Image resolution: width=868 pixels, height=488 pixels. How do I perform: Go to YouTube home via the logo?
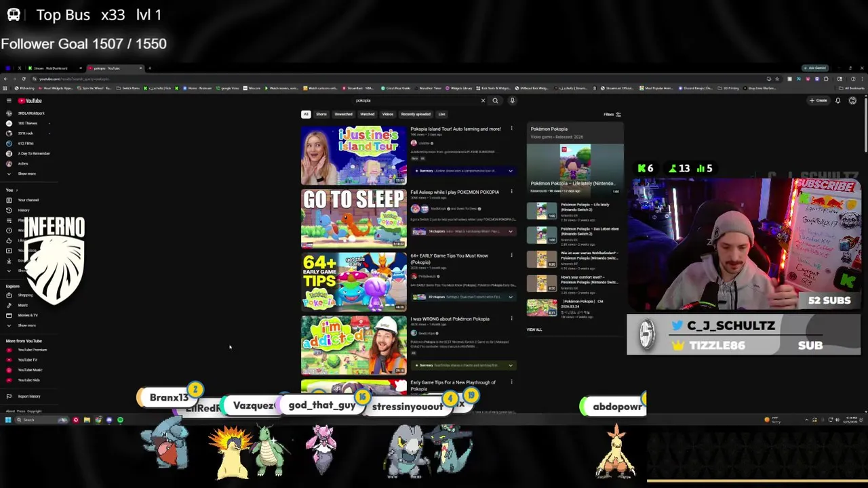(30, 101)
